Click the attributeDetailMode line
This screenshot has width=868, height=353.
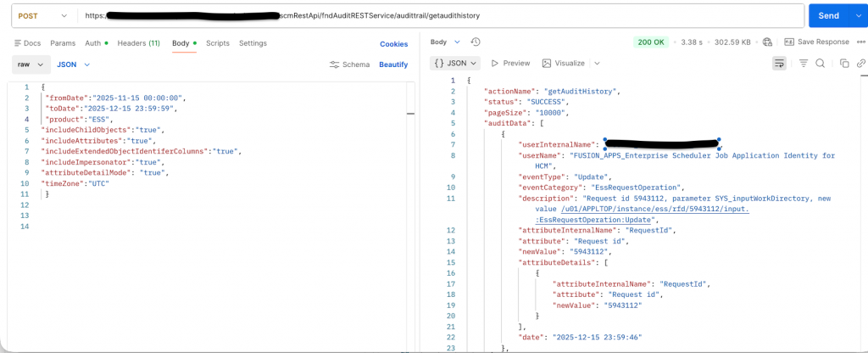(x=104, y=173)
